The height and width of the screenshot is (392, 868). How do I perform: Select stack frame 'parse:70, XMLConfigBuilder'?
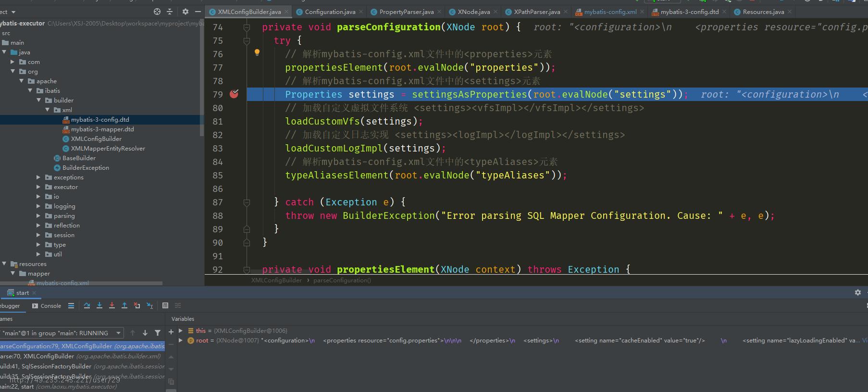click(82, 356)
